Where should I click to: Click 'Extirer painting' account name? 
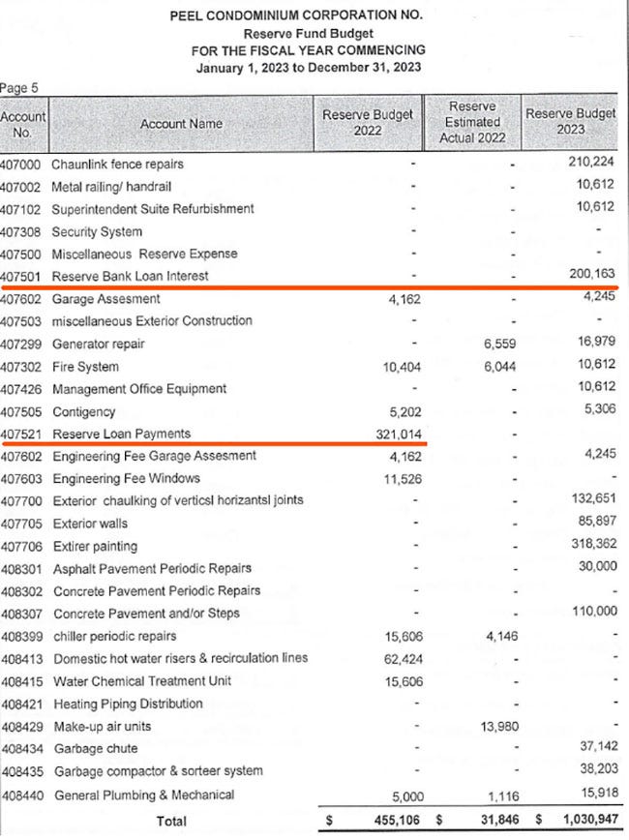(x=96, y=547)
